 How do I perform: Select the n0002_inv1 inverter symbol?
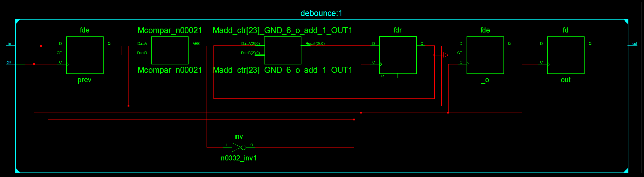pyautogui.click(x=237, y=147)
